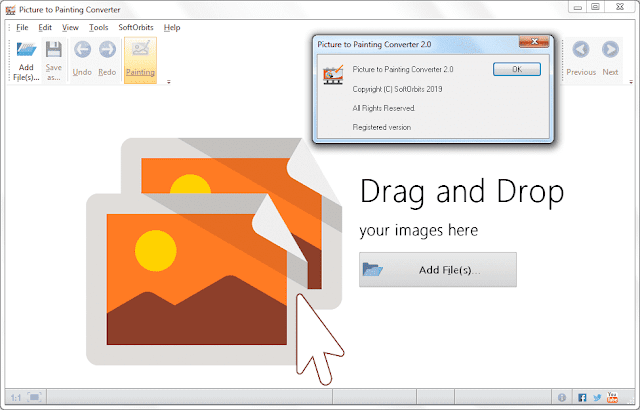This screenshot has height=410, width=640.
Task: Expand the right toolbar overflow arrow
Action: tap(631, 82)
